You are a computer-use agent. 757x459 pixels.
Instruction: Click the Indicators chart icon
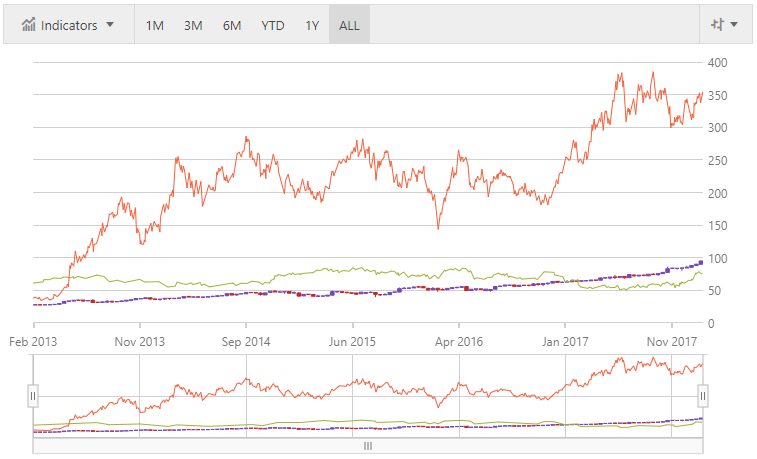point(29,25)
